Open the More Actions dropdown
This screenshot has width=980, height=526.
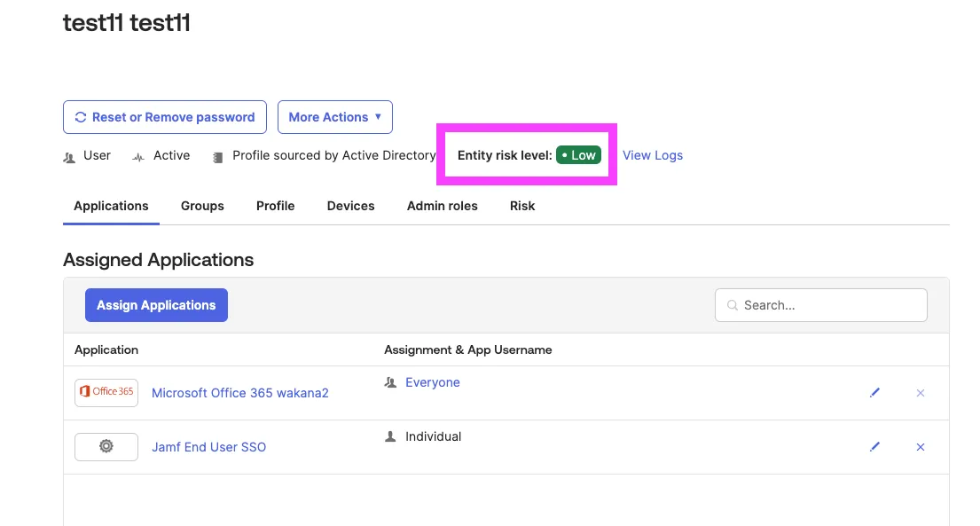pos(334,117)
